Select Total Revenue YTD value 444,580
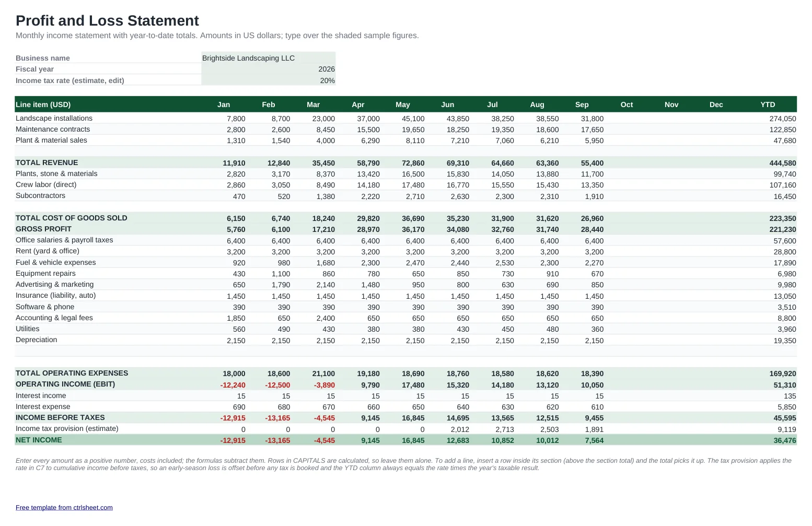Image resolution: width=812 pixels, height=526 pixels. point(783,163)
